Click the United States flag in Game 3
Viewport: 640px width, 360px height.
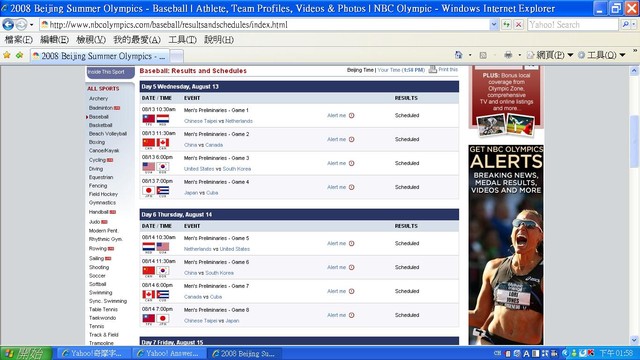point(149,167)
